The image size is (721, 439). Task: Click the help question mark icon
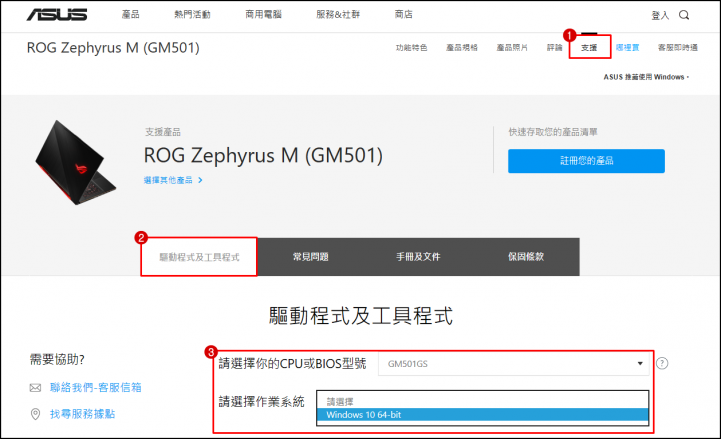pyautogui.click(x=662, y=363)
